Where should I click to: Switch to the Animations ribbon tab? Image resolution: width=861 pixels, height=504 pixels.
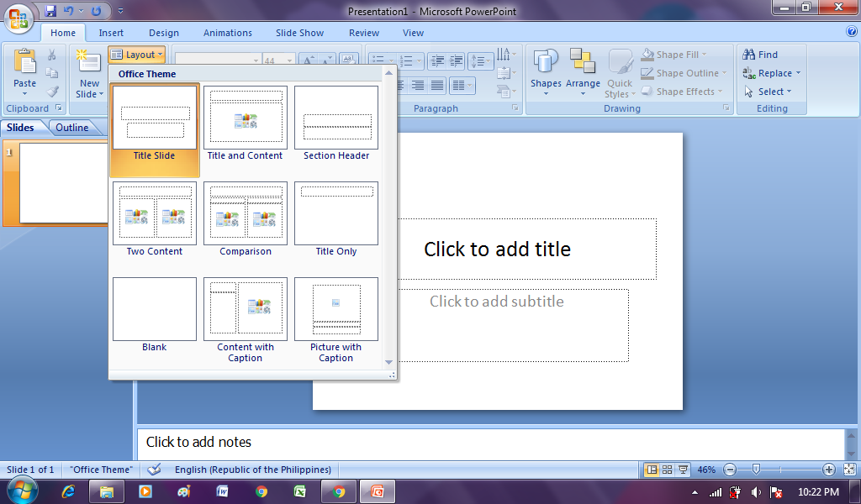point(227,33)
